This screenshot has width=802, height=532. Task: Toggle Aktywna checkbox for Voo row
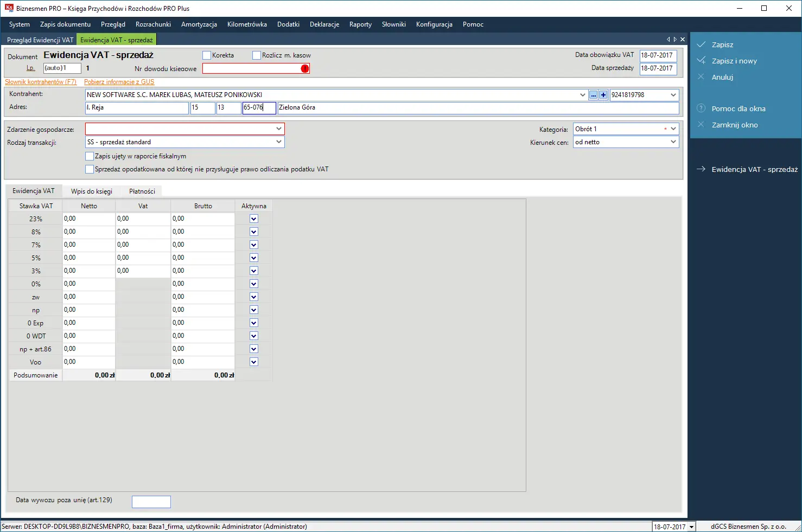(253, 362)
